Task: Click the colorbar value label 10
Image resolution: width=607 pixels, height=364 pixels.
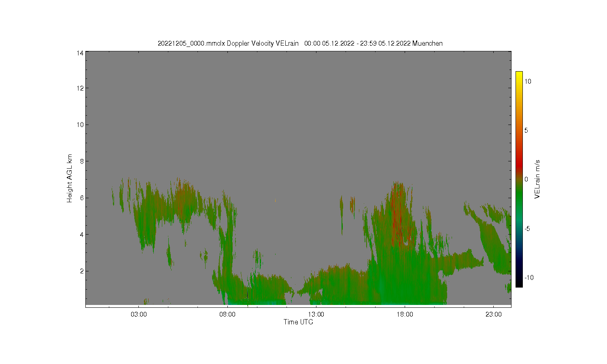Action: tap(528, 81)
